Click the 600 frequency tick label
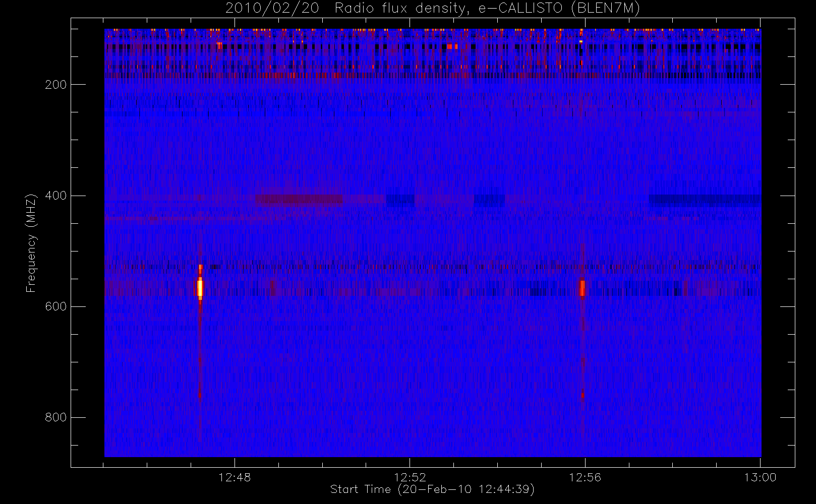 point(56,306)
